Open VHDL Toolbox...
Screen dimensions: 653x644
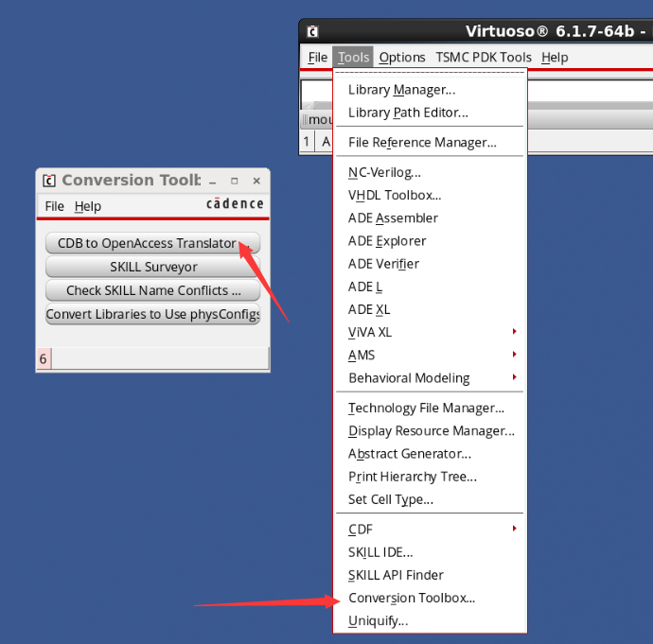430,195
